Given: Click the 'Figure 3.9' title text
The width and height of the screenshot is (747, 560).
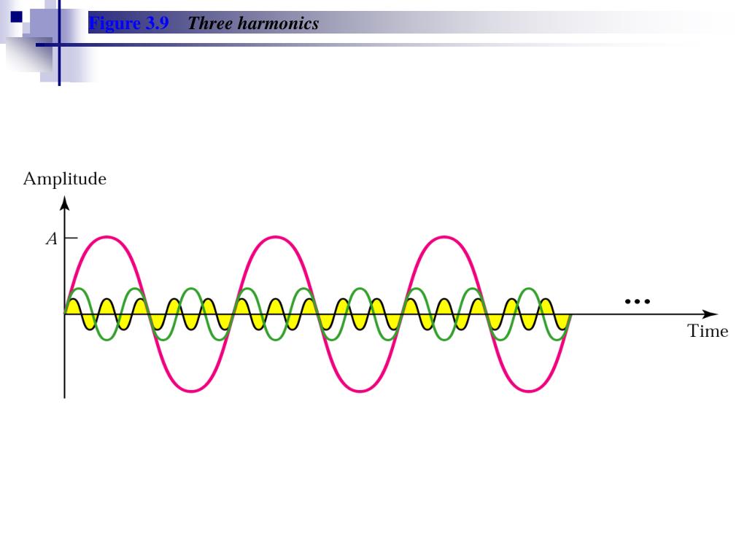Looking at the screenshot, I should (x=128, y=23).
